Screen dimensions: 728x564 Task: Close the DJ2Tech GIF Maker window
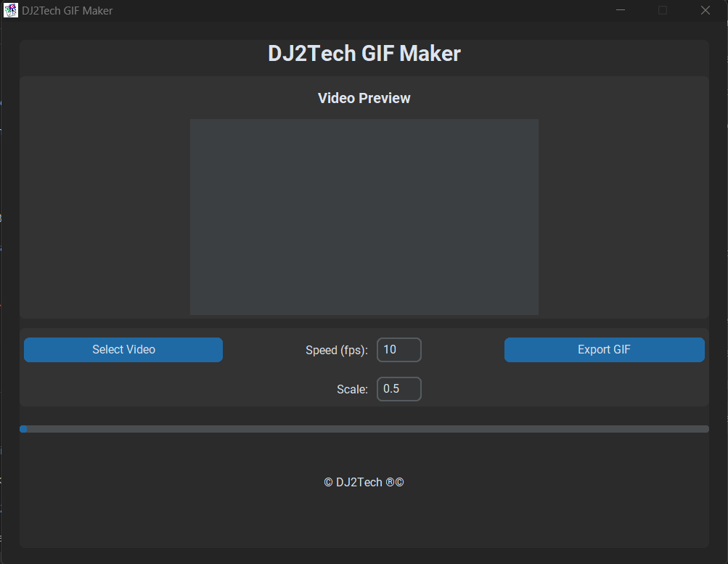(705, 10)
